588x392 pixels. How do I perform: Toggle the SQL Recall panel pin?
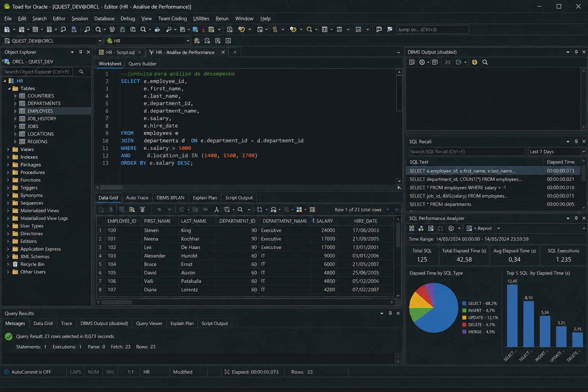tap(576, 142)
